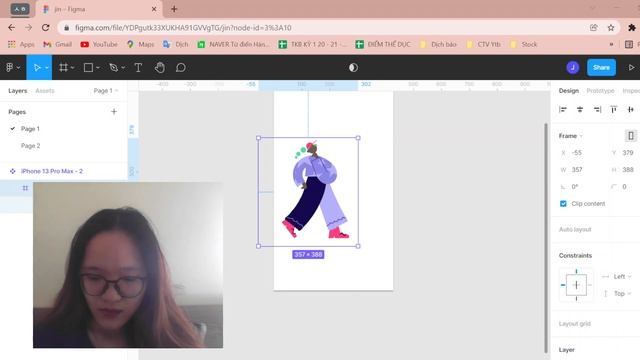Screen dimensions: 640x360
Task: Click the walking person illustration on canvas
Action: [315, 190]
